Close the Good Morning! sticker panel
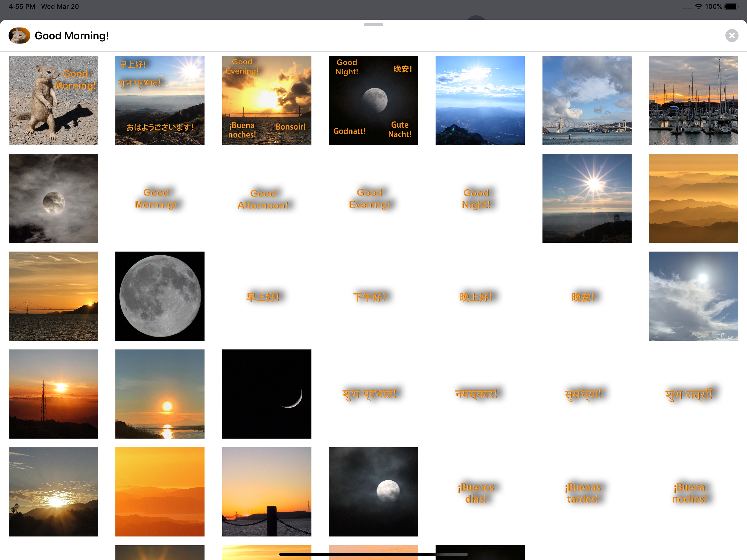The height and width of the screenshot is (560, 747). pos(732,36)
